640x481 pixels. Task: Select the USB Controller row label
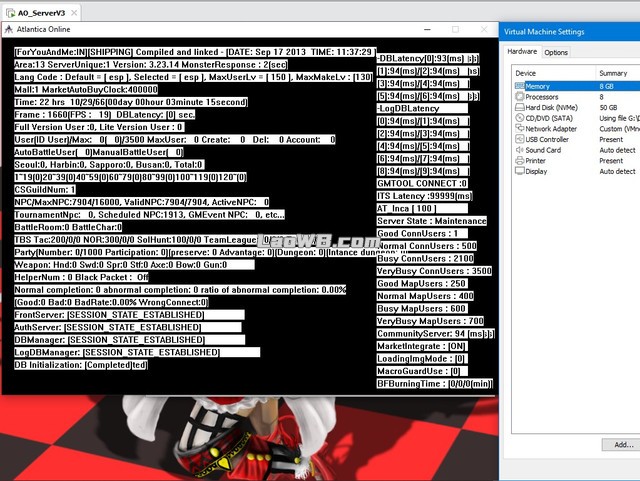(x=547, y=139)
